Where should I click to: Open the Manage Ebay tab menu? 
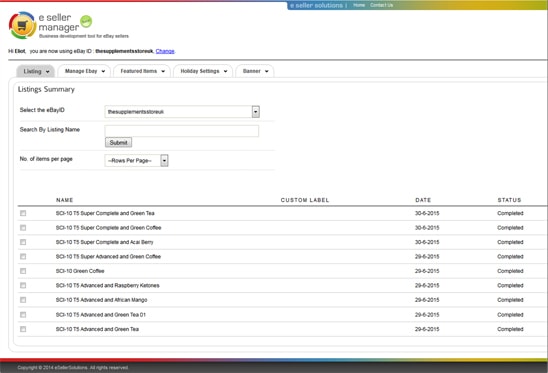[84, 71]
